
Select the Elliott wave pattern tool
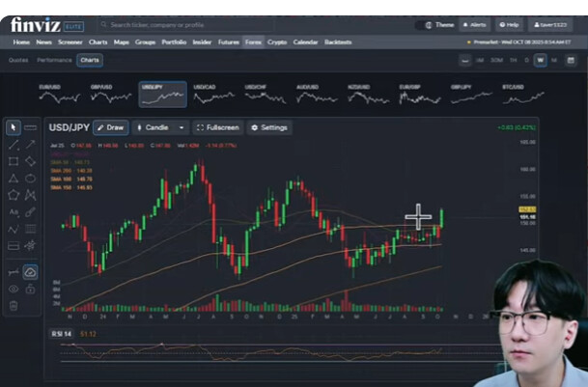(x=30, y=246)
